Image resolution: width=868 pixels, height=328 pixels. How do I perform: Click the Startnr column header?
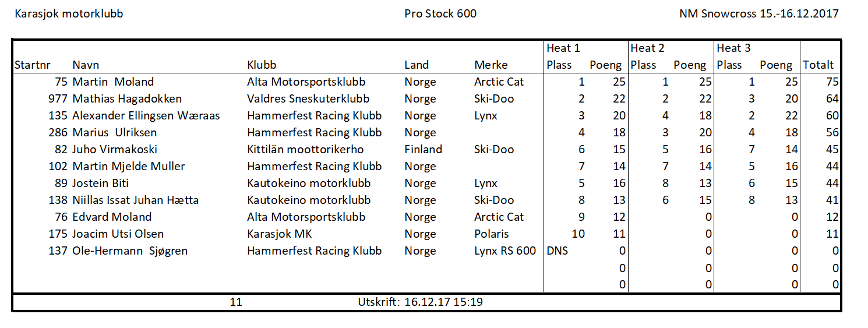[x=31, y=65]
